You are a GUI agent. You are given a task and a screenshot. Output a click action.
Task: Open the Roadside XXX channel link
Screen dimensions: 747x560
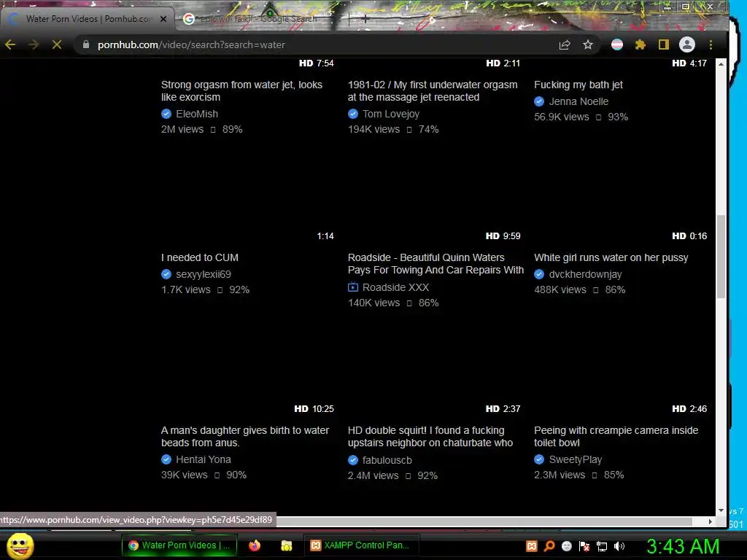395,287
